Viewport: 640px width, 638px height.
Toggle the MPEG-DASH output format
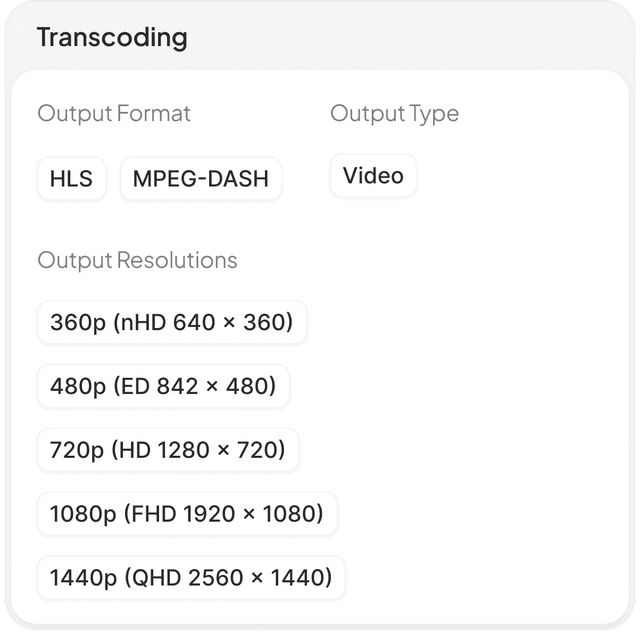click(x=201, y=178)
